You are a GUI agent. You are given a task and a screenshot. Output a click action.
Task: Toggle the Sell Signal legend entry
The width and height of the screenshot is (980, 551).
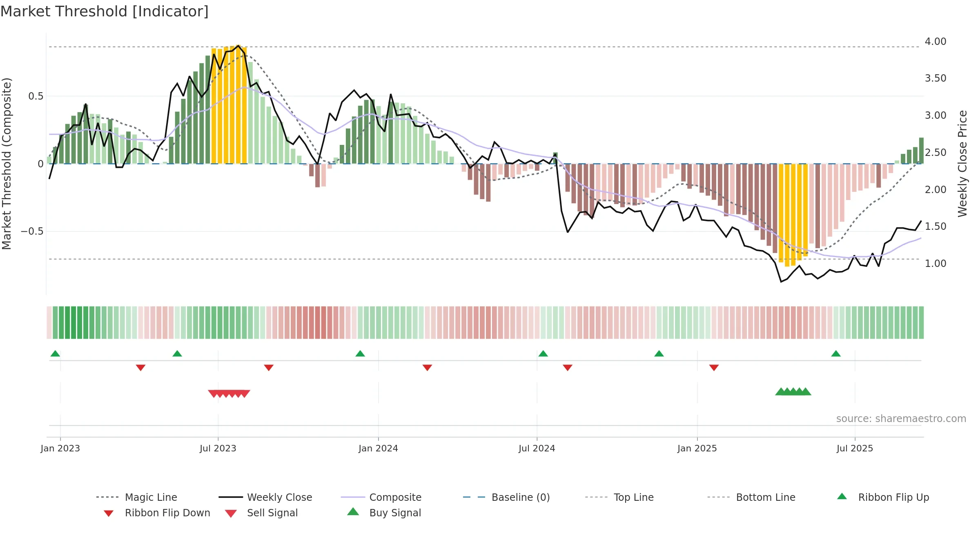tap(261, 513)
